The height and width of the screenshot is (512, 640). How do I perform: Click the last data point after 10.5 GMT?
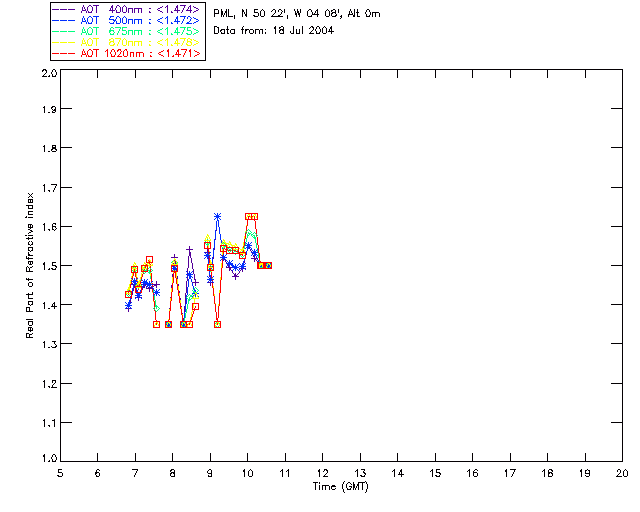pos(268,265)
